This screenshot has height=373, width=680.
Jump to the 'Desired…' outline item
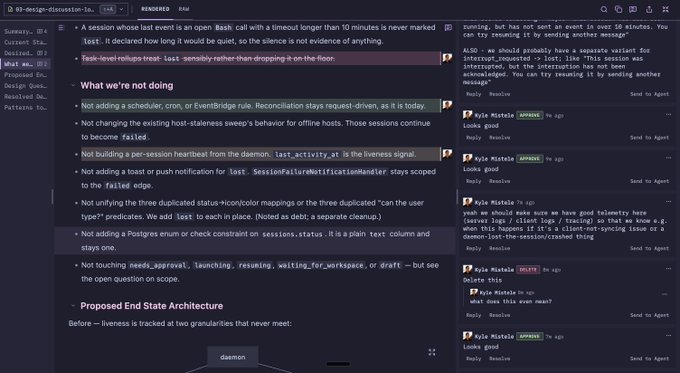tap(18, 53)
